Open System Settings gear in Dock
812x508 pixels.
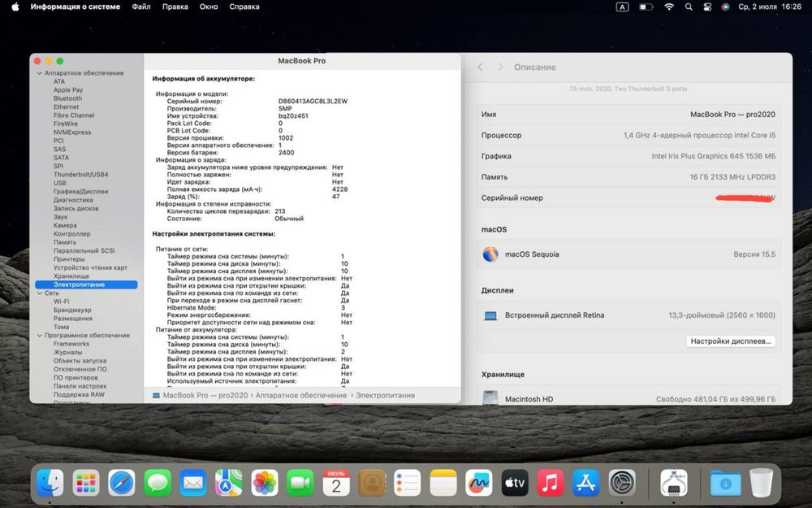click(622, 483)
